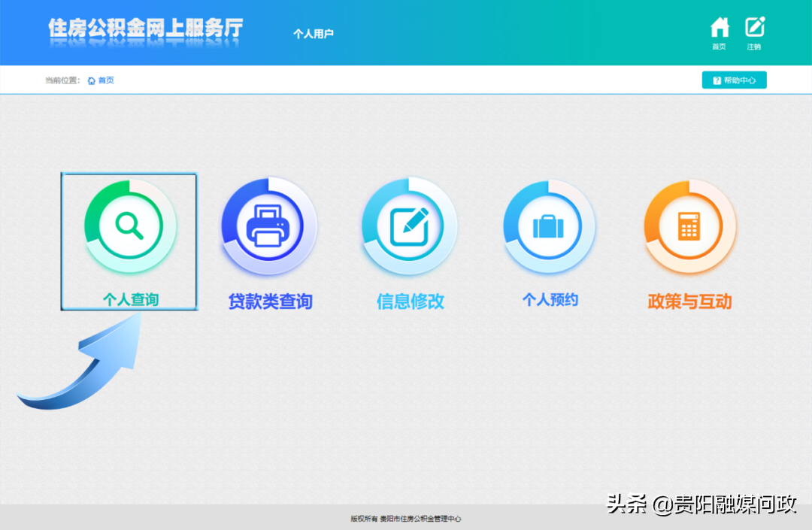Click the 首页 home icon in header
Screen dimensions: 812x530
pyautogui.click(x=719, y=28)
